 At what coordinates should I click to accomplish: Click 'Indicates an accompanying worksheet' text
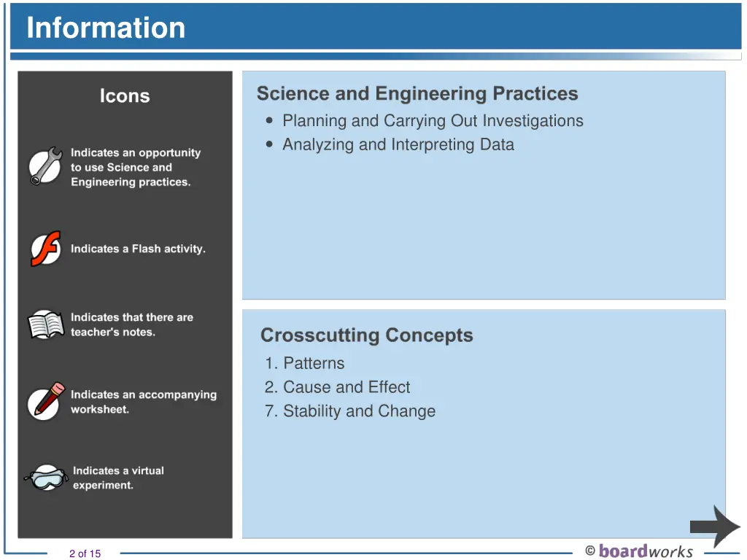pyautogui.click(x=144, y=402)
